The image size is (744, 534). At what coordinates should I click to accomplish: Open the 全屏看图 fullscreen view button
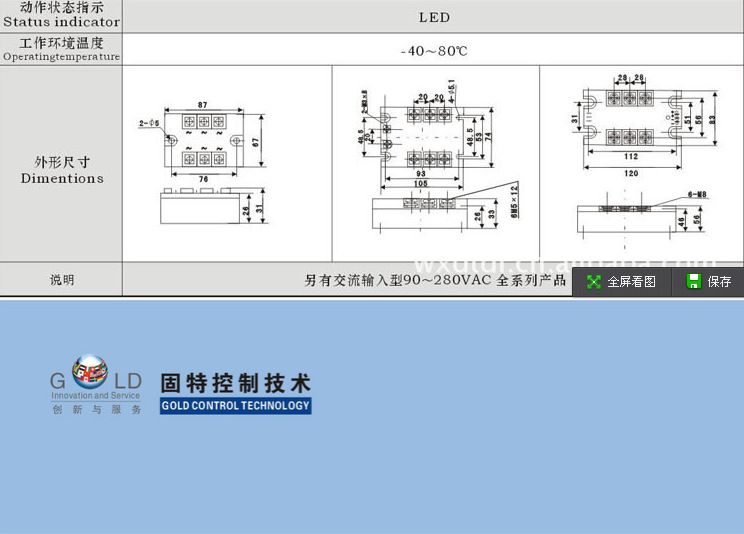622,282
